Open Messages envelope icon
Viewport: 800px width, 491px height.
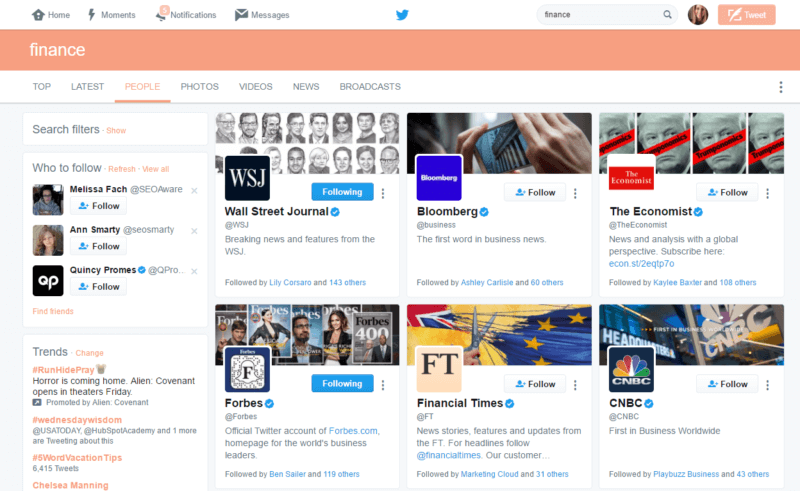click(241, 15)
